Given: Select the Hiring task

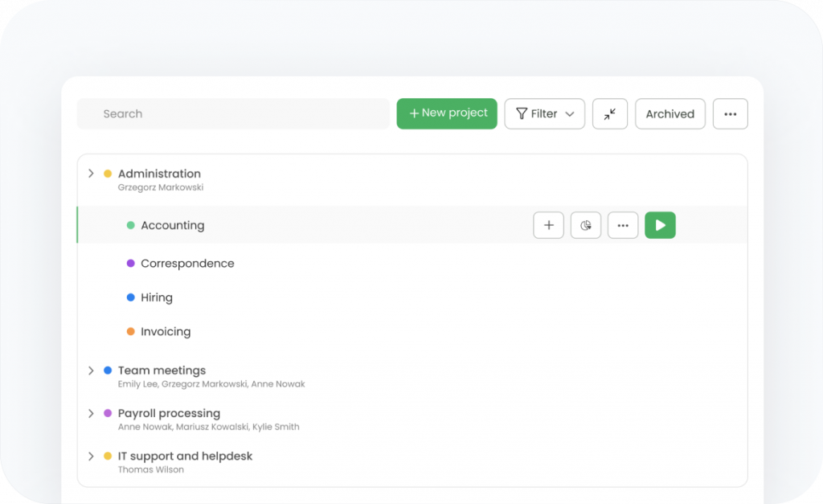Looking at the screenshot, I should [x=157, y=297].
